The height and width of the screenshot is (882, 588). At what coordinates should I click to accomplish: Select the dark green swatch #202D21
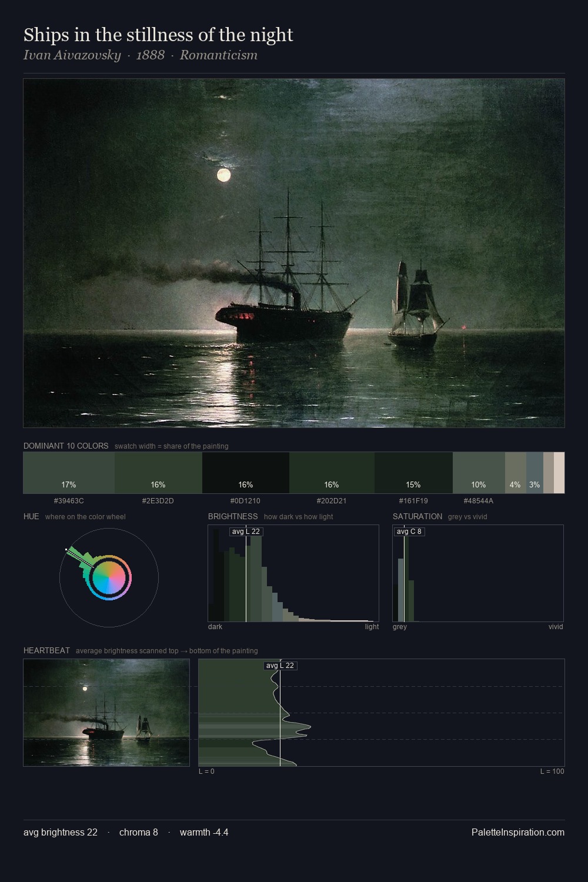tap(332, 473)
